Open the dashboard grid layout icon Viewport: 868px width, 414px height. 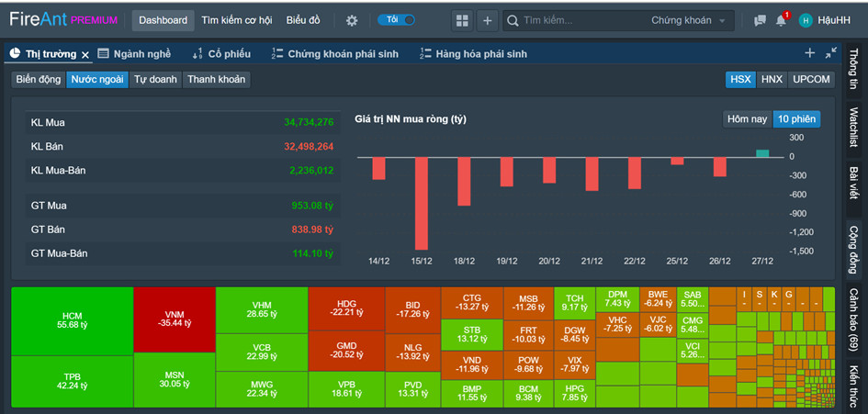click(462, 20)
